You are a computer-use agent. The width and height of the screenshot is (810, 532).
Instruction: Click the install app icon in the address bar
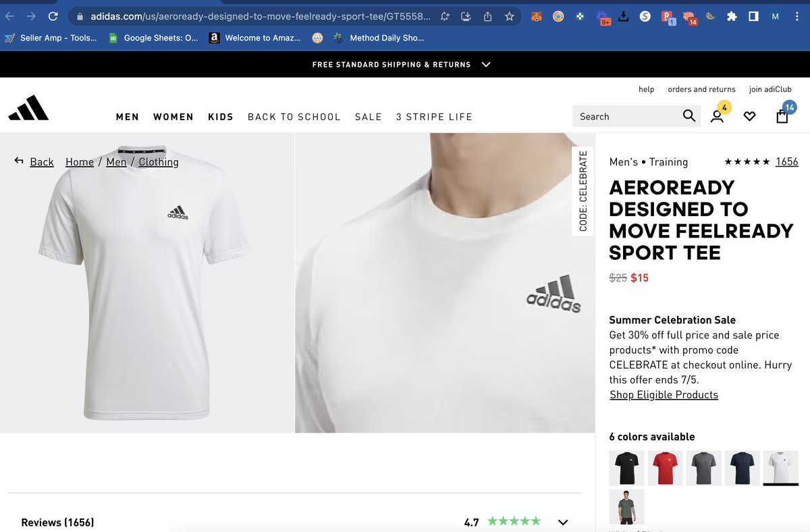point(466,16)
